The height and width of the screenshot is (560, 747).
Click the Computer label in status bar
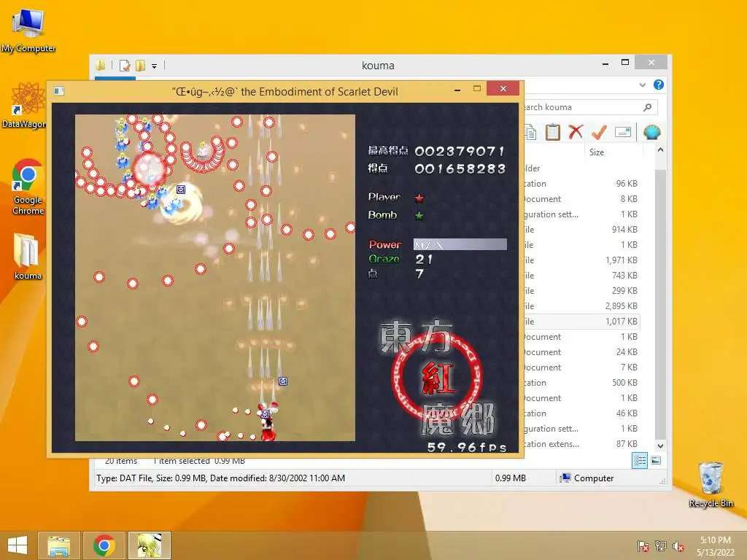(x=594, y=478)
